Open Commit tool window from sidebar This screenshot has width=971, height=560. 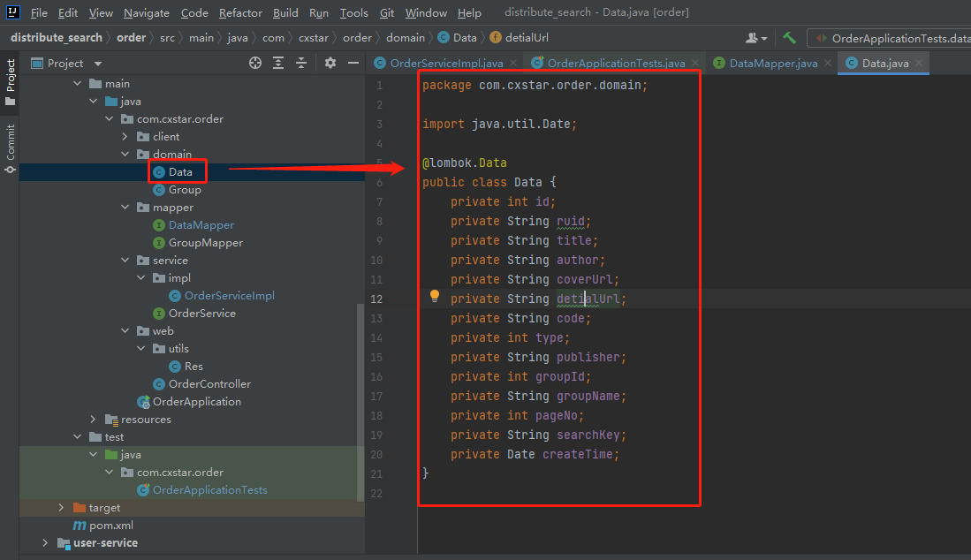point(10,149)
